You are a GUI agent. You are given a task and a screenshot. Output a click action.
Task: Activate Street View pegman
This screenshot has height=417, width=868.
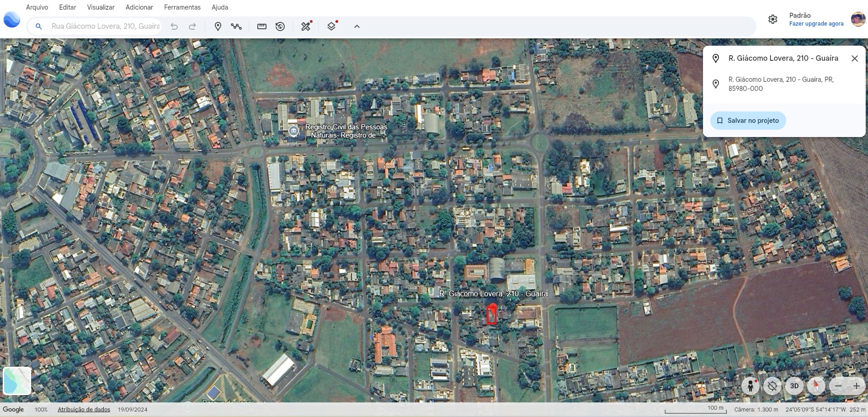(750, 386)
